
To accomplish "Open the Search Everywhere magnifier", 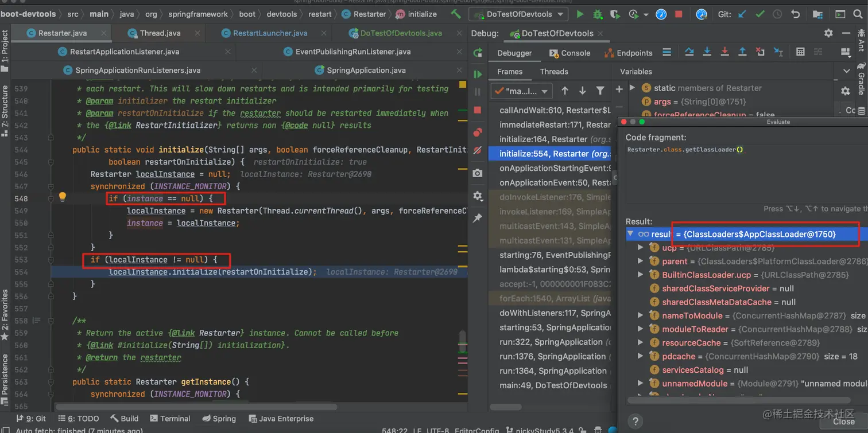I will click(x=857, y=14).
